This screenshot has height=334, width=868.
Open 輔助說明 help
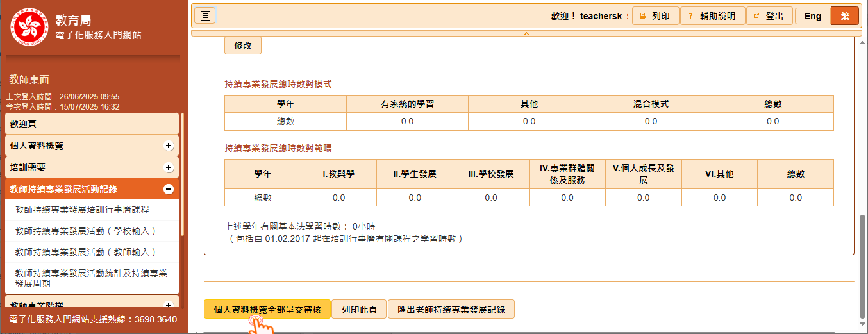tap(712, 16)
